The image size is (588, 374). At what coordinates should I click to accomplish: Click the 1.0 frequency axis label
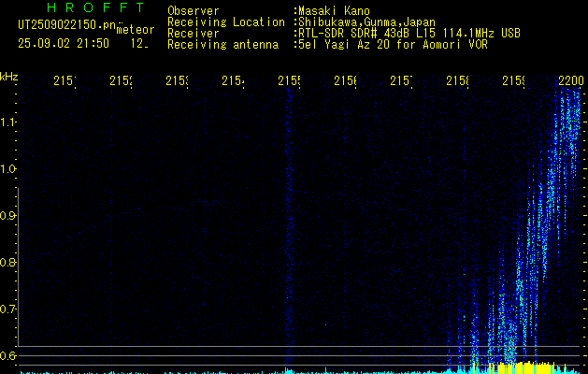7,169
